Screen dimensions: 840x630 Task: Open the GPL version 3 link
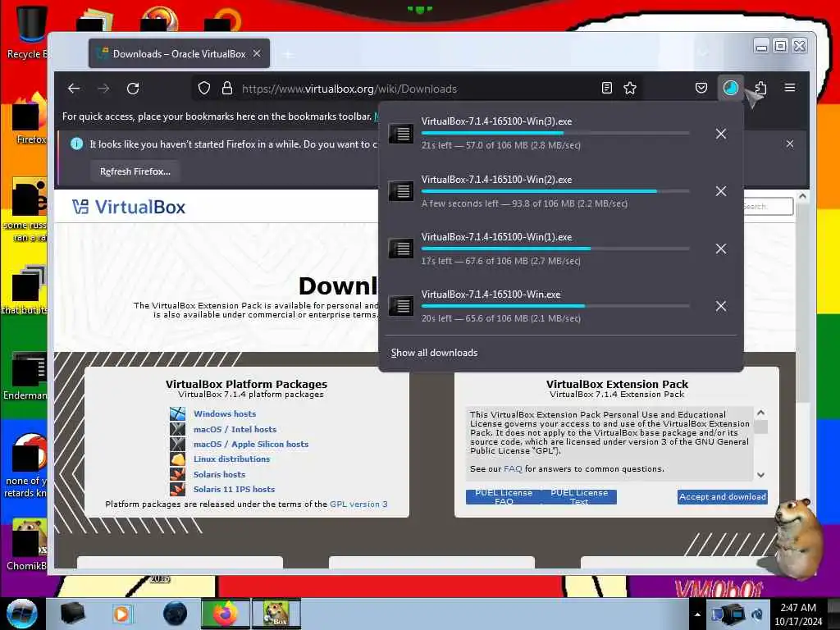click(x=358, y=504)
